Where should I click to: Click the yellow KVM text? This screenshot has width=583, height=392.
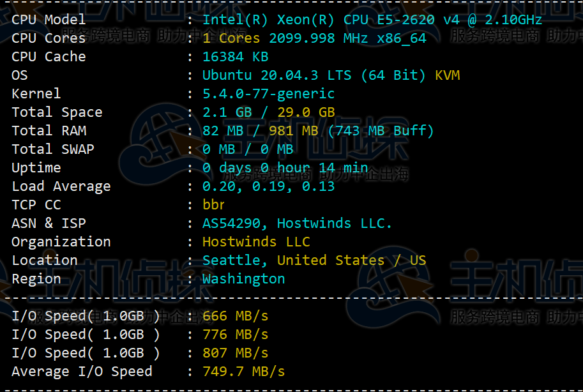click(x=447, y=75)
